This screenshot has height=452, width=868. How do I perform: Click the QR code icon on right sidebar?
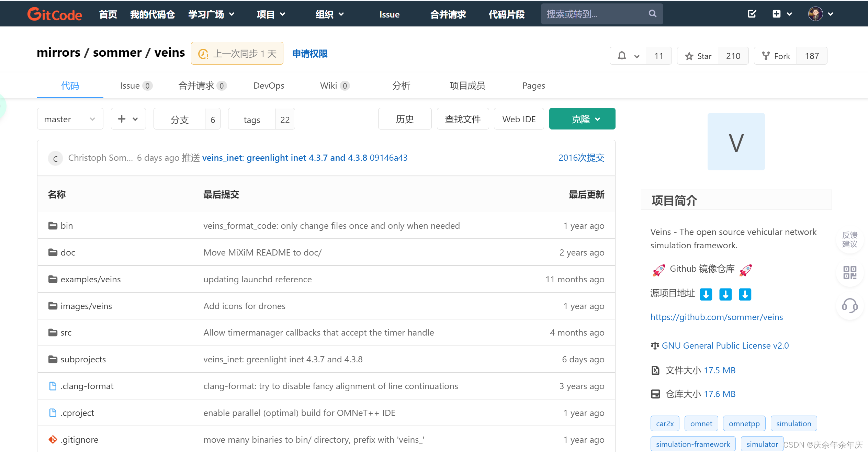pyautogui.click(x=849, y=273)
